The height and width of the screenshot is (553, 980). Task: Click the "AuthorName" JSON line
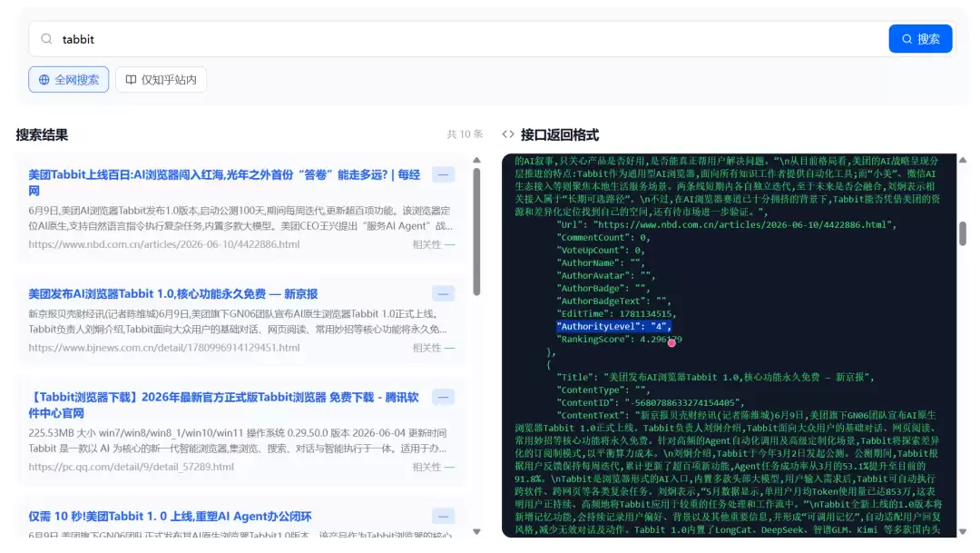click(x=601, y=262)
